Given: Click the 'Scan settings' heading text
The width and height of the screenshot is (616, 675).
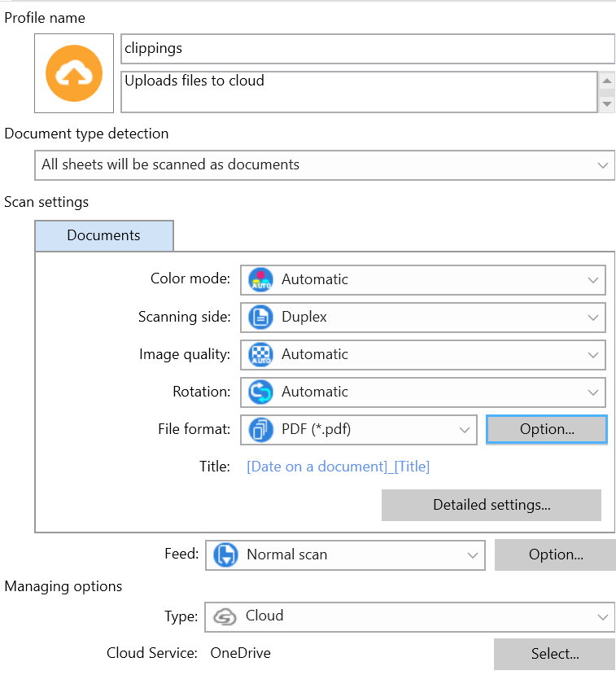Looking at the screenshot, I should 46,202.
